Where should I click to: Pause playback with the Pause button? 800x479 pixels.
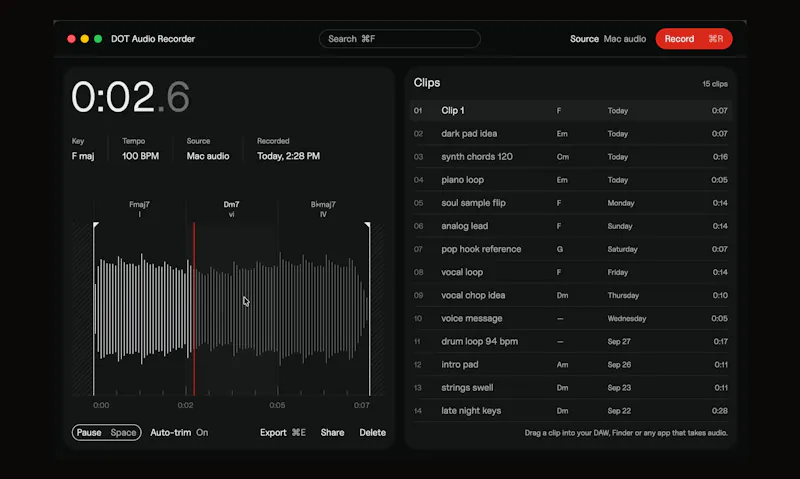point(106,433)
